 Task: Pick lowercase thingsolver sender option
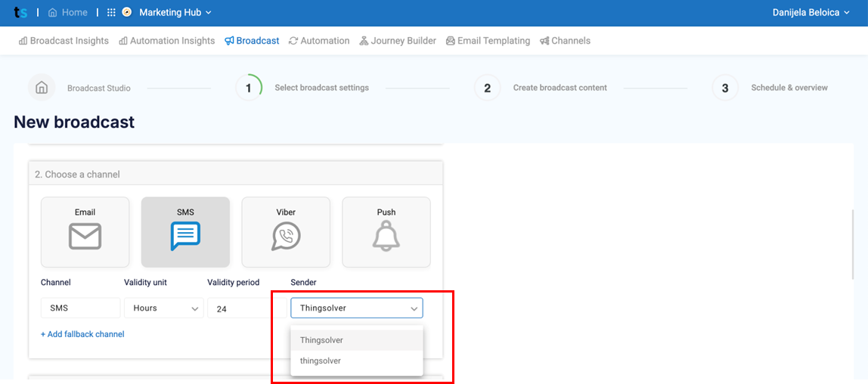click(357, 361)
